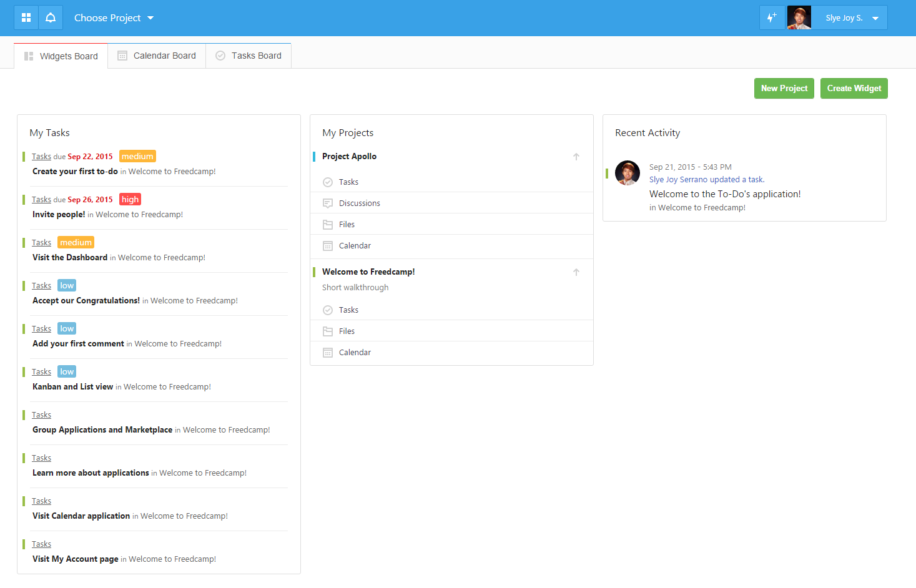Click the New Project button

click(x=784, y=89)
